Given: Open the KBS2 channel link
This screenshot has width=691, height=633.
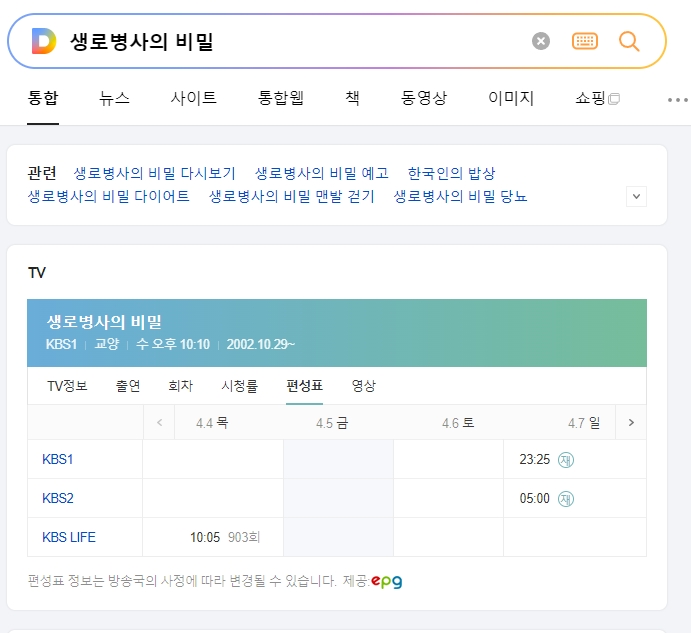Looking at the screenshot, I should point(58,498).
